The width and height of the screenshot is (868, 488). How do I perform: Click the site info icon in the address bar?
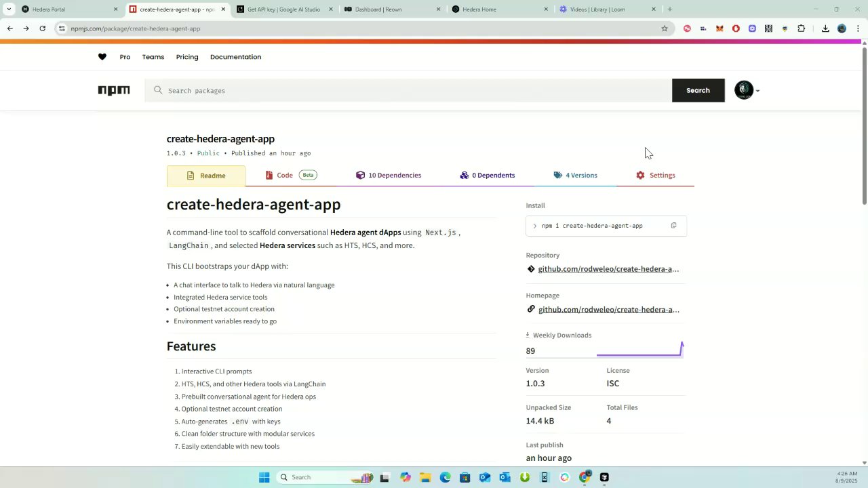pos(62,28)
